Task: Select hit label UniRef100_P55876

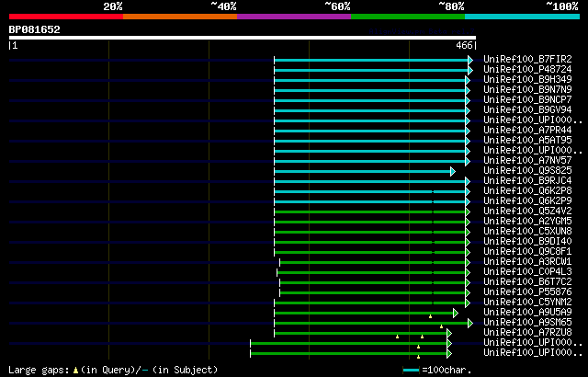Action: [527, 292]
